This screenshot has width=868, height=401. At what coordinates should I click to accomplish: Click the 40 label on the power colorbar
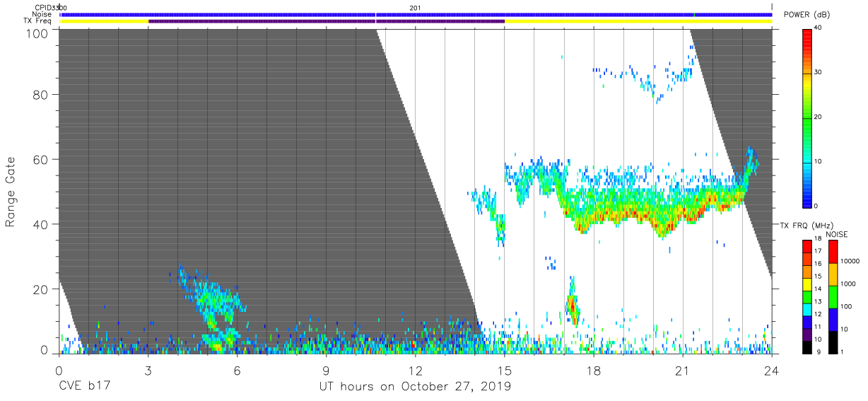point(818,28)
